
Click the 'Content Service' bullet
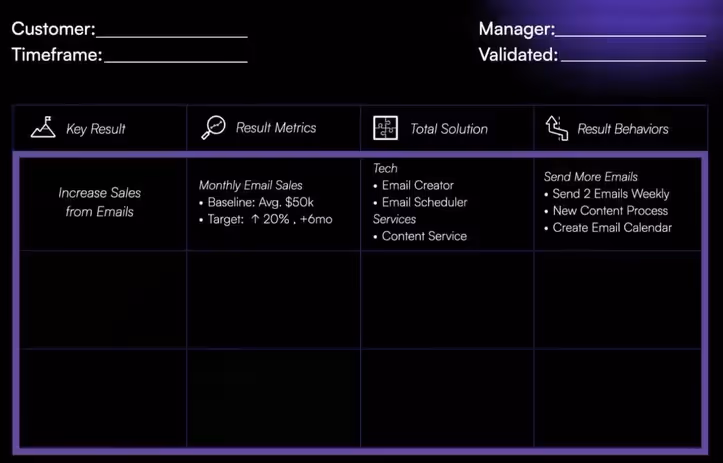click(x=420, y=236)
